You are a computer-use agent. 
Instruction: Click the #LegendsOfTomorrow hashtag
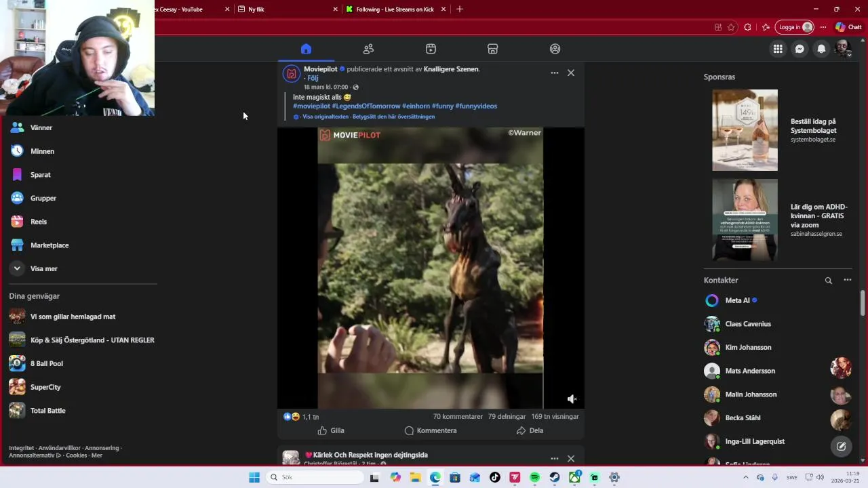366,106
